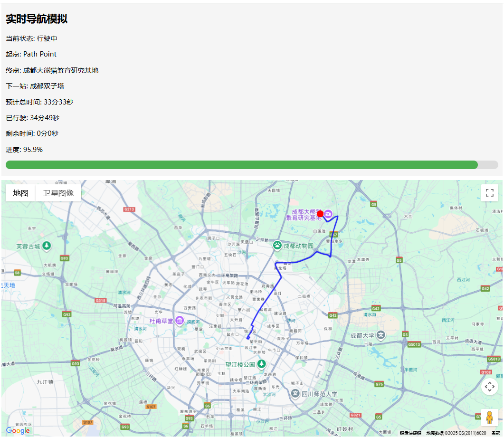Viewport: 504px width, 437px height.
Task: Click the green navigation progress bar
Action: pyautogui.click(x=241, y=165)
